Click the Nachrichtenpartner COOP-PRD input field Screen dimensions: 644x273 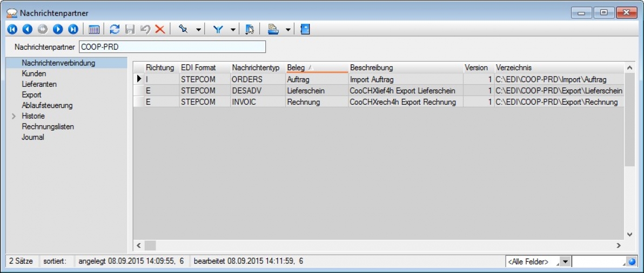[x=172, y=47]
